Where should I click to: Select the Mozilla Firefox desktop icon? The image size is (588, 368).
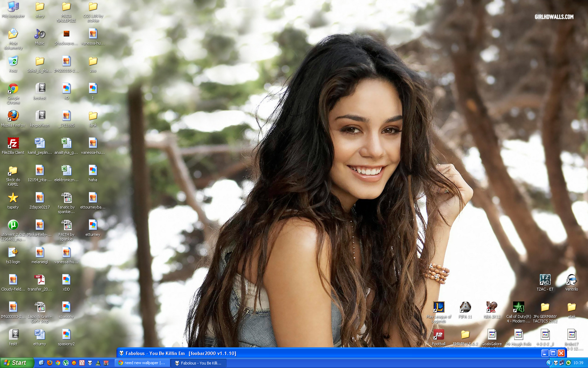click(13, 116)
